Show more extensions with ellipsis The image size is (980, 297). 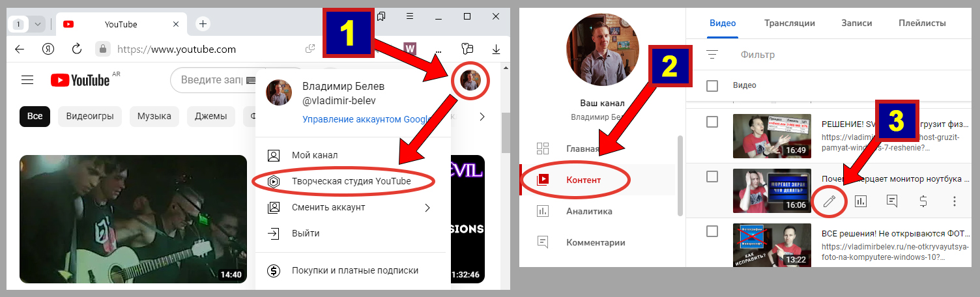(x=438, y=51)
